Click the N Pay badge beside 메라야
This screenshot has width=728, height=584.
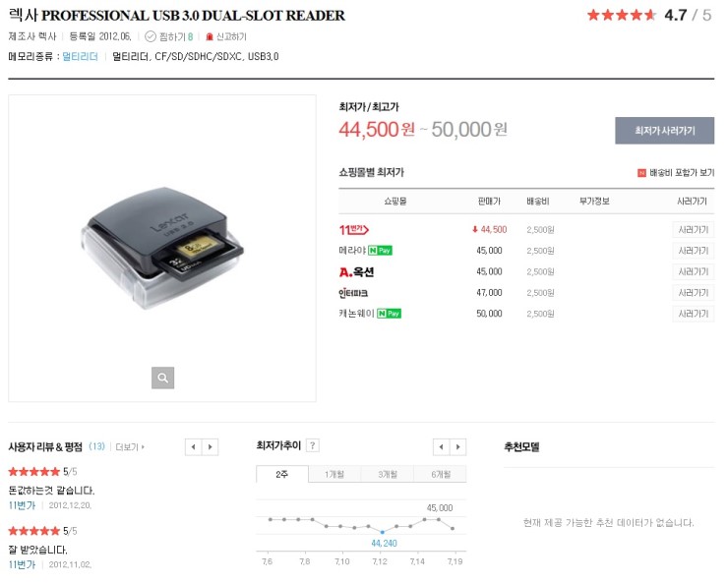tap(381, 251)
